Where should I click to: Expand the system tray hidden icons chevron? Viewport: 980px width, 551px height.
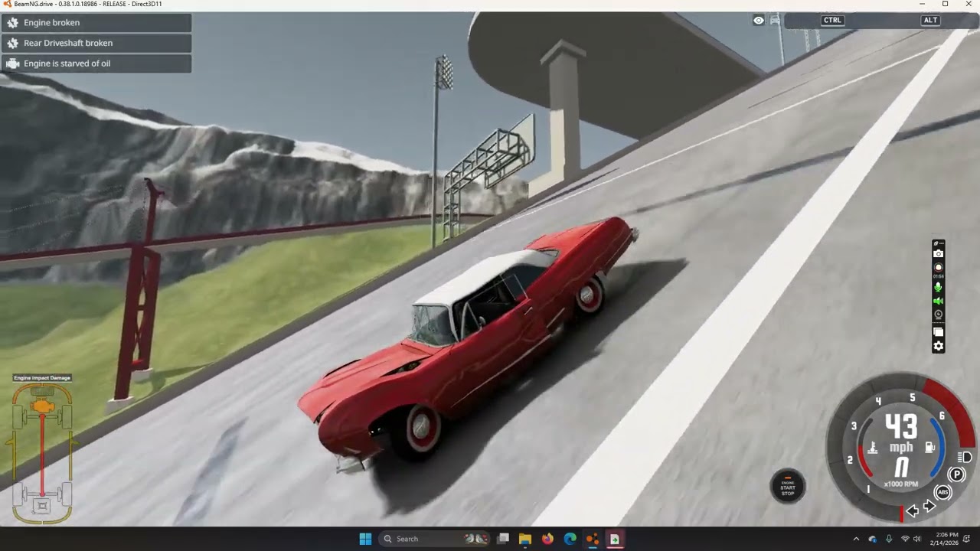[x=856, y=539]
